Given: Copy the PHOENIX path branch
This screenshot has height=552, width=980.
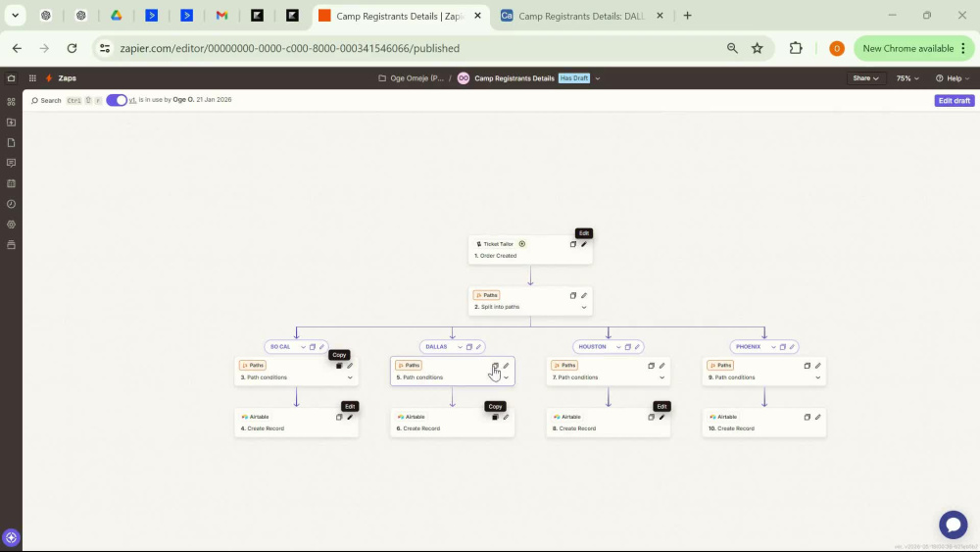Looking at the screenshot, I should coord(782,347).
